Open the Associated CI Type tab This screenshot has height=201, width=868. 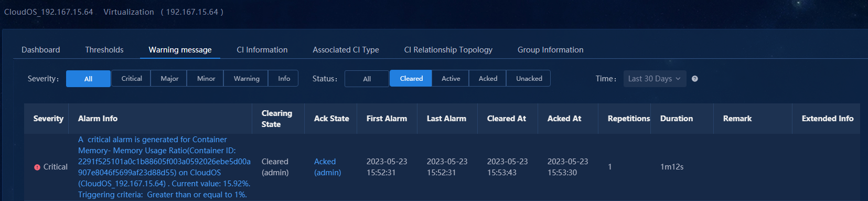tap(346, 50)
